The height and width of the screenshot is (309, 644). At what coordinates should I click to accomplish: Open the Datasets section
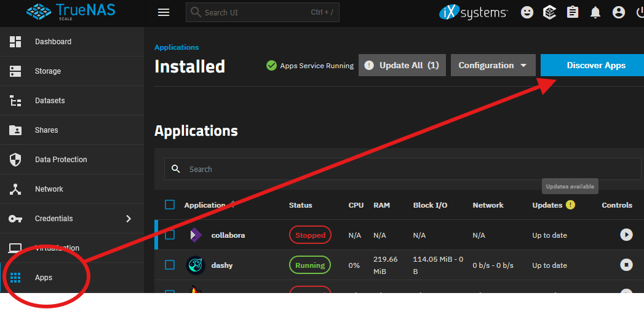(x=72, y=101)
